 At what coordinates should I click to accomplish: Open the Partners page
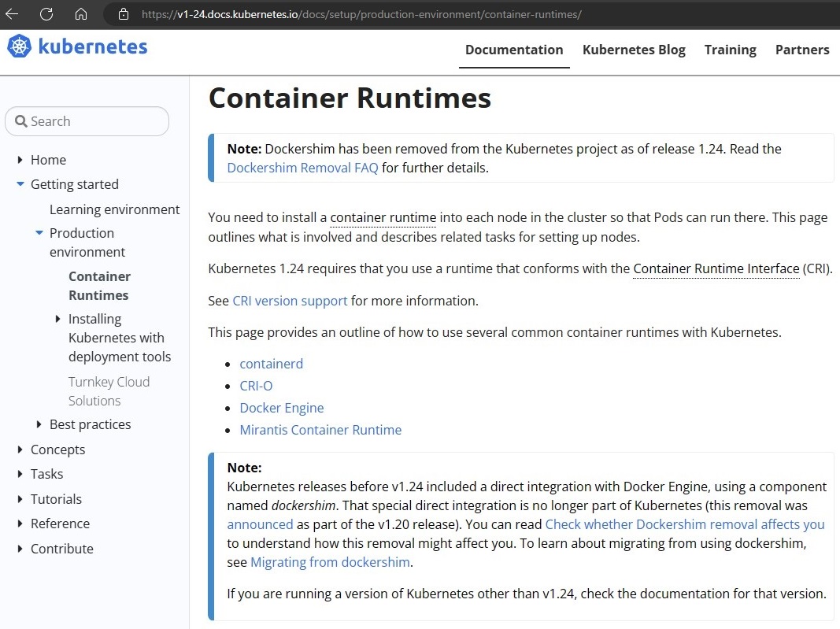[x=802, y=50]
